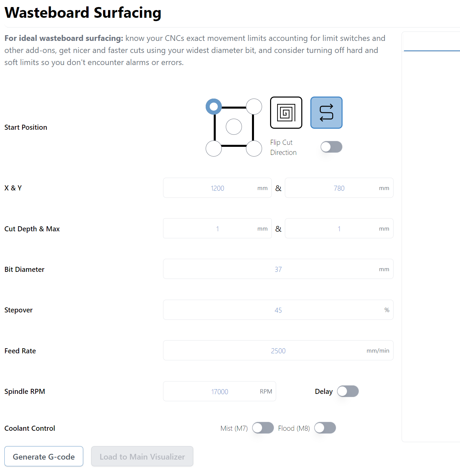Focus the Max depth input field
Screen dimensions: 460x476
339,229
